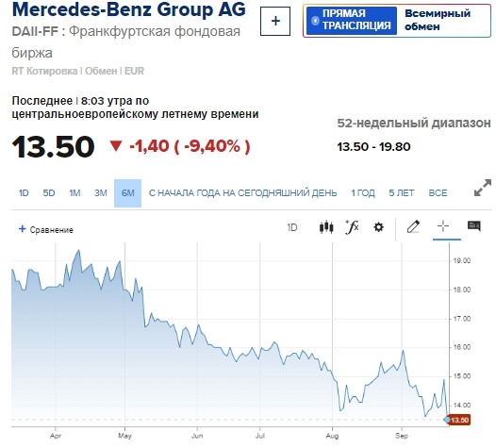Screen dimensions: 496x448
Task: Select the 5 ЛЕТ range
Action: tap(402, 193)
